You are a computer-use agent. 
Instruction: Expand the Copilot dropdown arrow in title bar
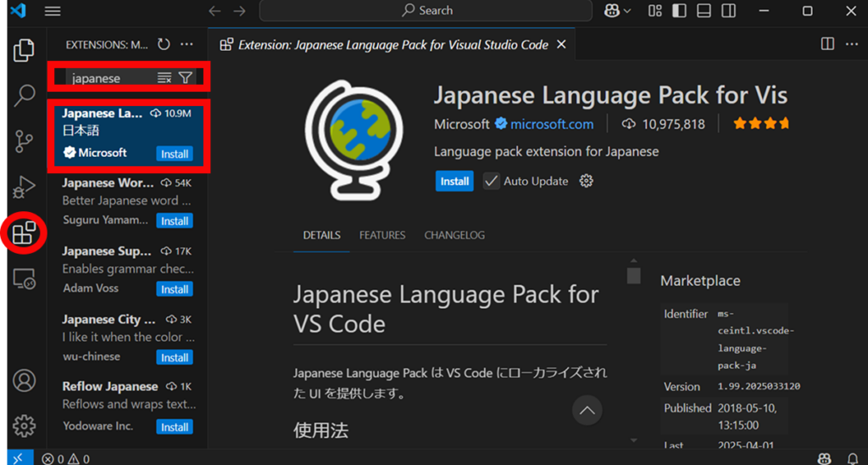(x=627, y=10)
